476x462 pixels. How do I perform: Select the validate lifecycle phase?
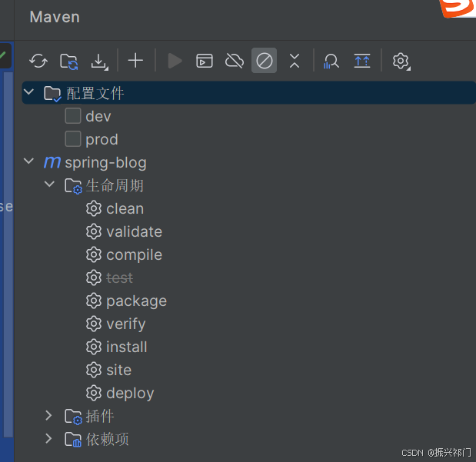134,232
